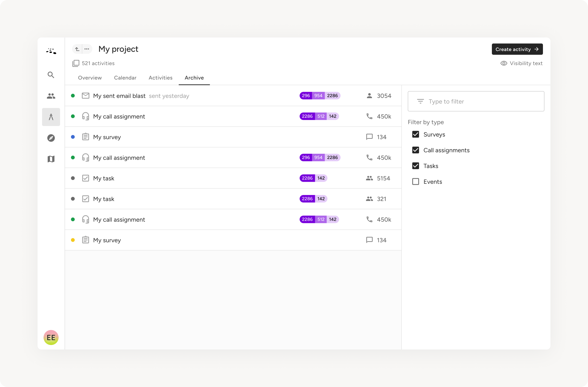The height and width of the screenshot is (387, 588).
Task: Open the EE user avatar
Action: click(x=51, y=337)
